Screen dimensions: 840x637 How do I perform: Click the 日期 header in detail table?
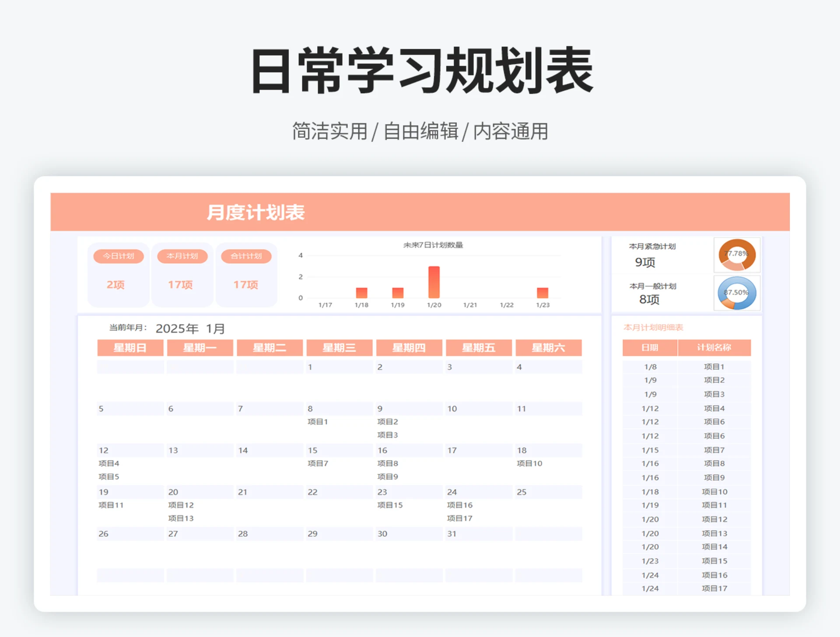tap(650, 347)
